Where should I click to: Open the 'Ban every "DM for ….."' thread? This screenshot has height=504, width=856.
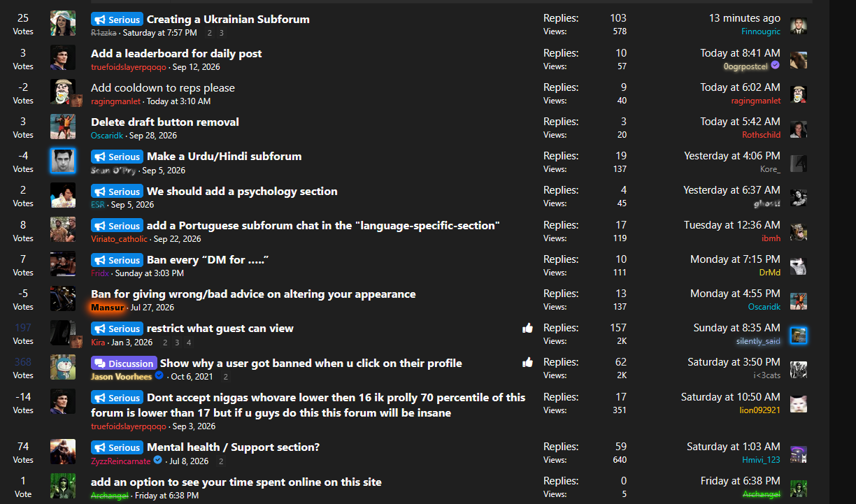pos(208,260)
